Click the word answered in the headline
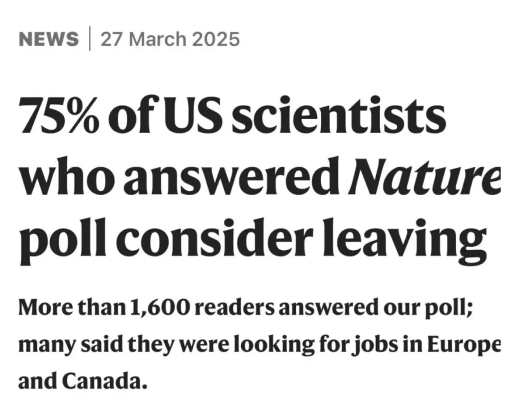 228,176
